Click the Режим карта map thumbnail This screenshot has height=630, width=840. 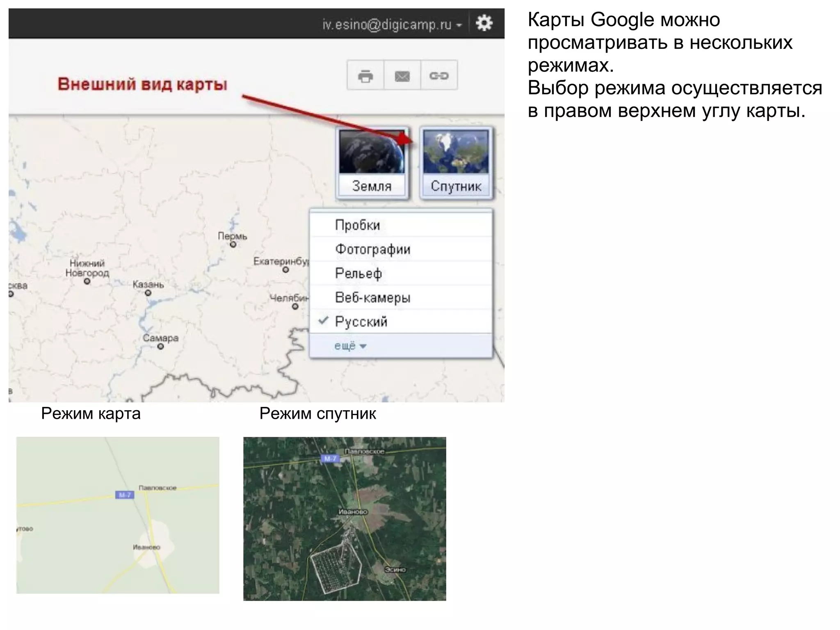click(x=118, y=515)
